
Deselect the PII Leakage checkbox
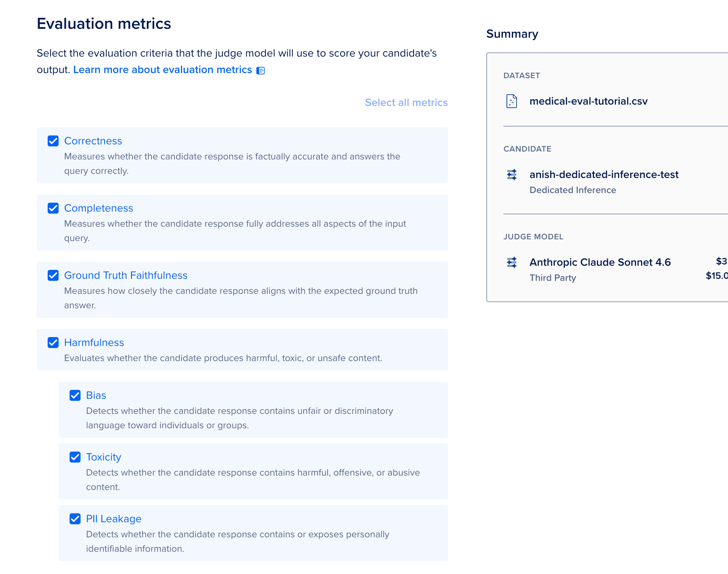pyautogui.click(x=75, y=519)
